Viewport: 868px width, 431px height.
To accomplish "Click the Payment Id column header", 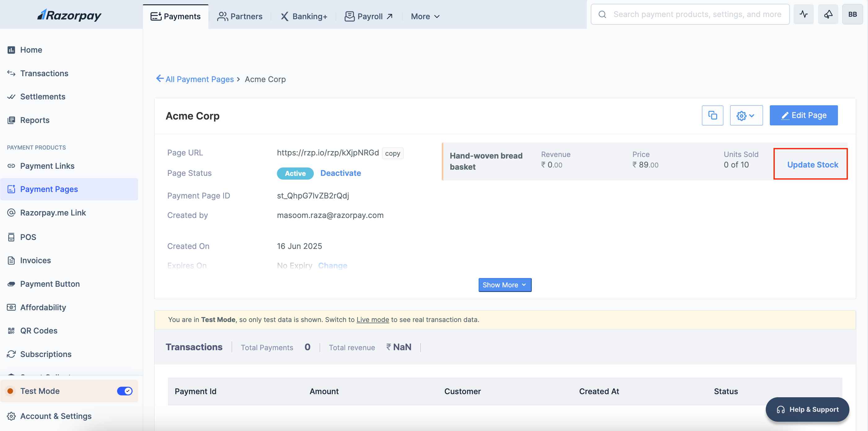I will (195, 391).
